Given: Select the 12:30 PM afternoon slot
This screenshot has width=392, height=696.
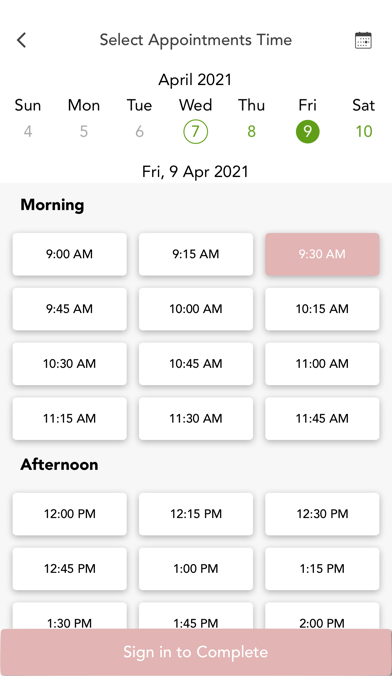Looking at the screenshot, I should [x=322, y=514].
